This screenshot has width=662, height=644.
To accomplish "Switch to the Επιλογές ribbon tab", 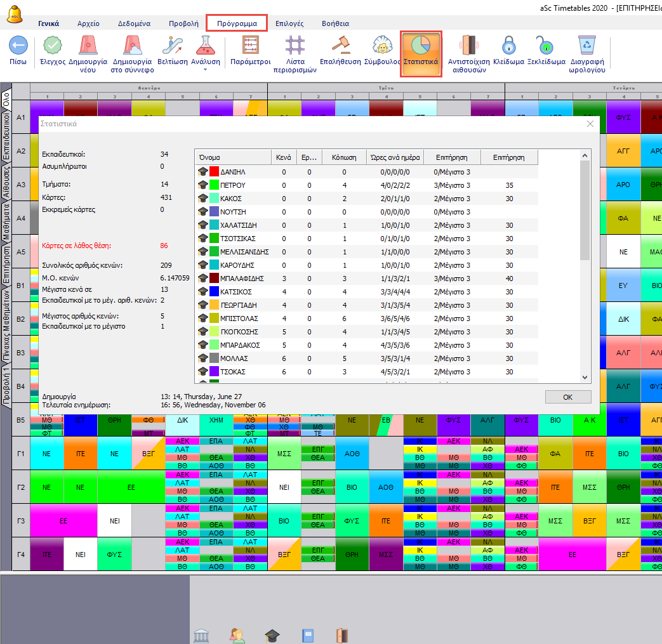I will click(289, 23).
